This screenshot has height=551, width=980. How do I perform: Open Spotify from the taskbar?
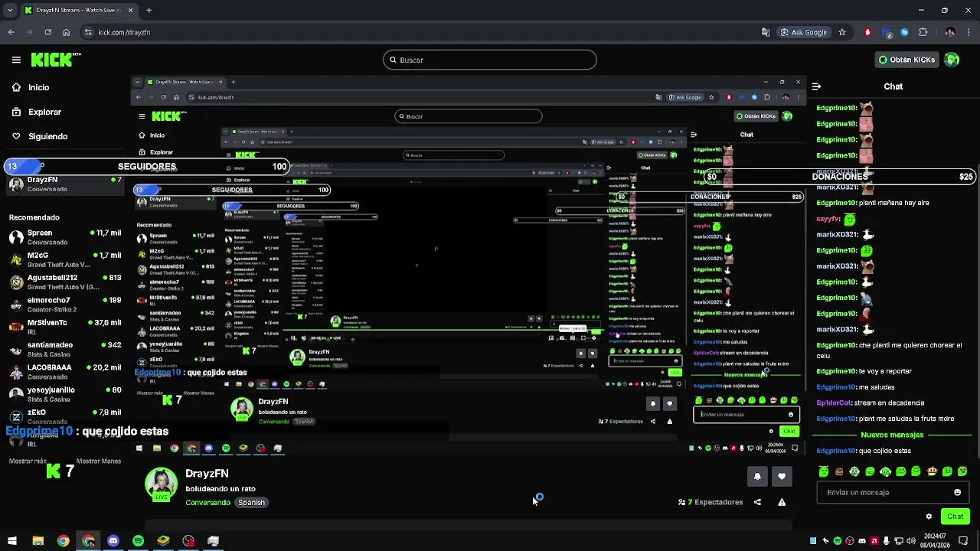[x=138, y=541]
